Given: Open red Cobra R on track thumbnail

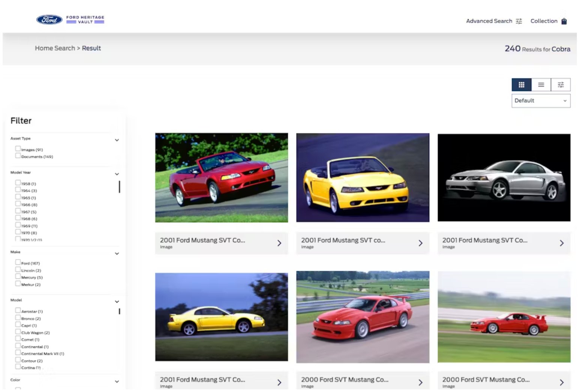Looking at the screenshot, I should click(362, 317).
